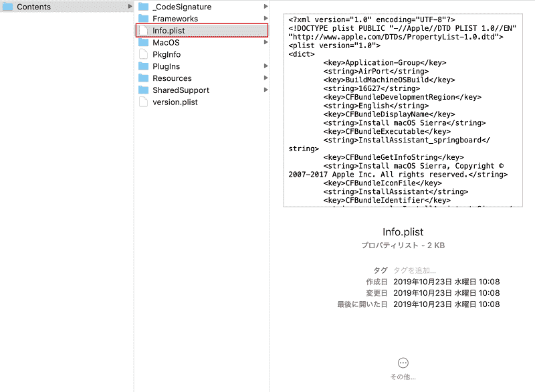Select the Frameworks row label

point(175,19)
